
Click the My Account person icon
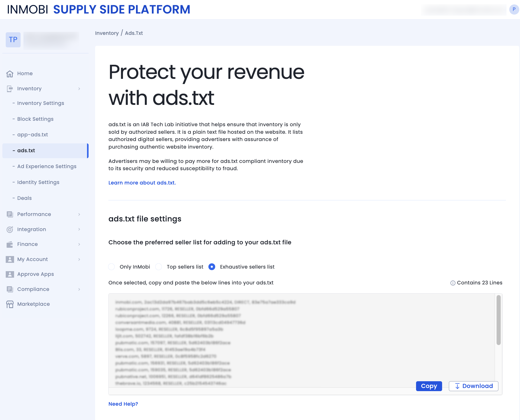(x=10, y=259)
